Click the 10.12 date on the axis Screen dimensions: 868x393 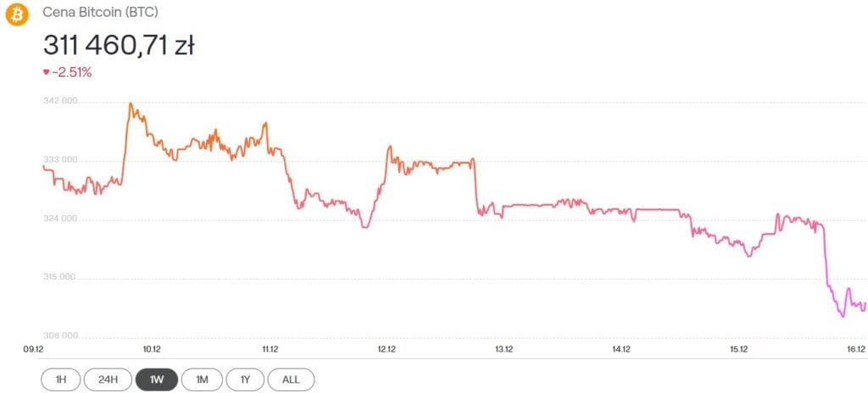[152, 349]
